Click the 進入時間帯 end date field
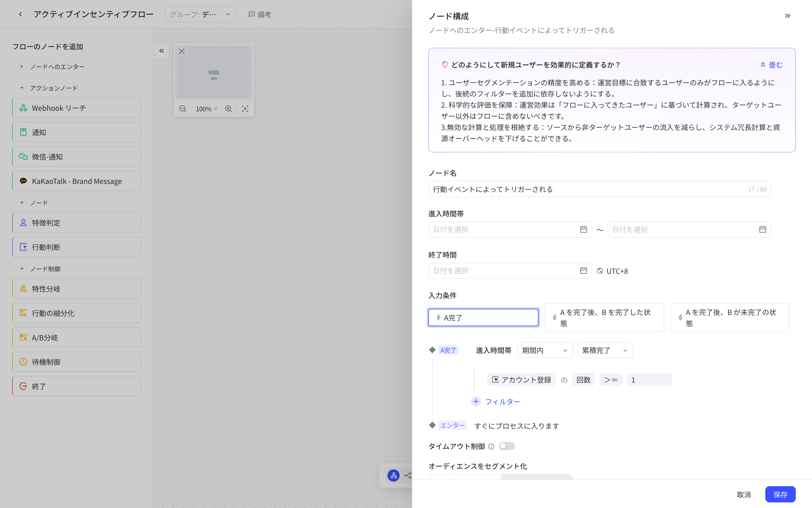The height and width of the screenshot is (508, 812). click(x=689, y=229)
